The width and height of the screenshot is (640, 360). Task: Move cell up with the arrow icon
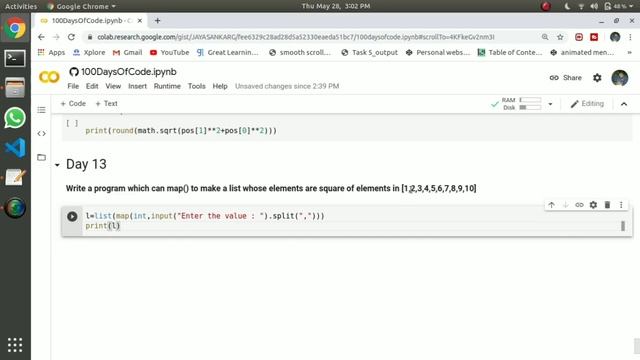(551, 205)
